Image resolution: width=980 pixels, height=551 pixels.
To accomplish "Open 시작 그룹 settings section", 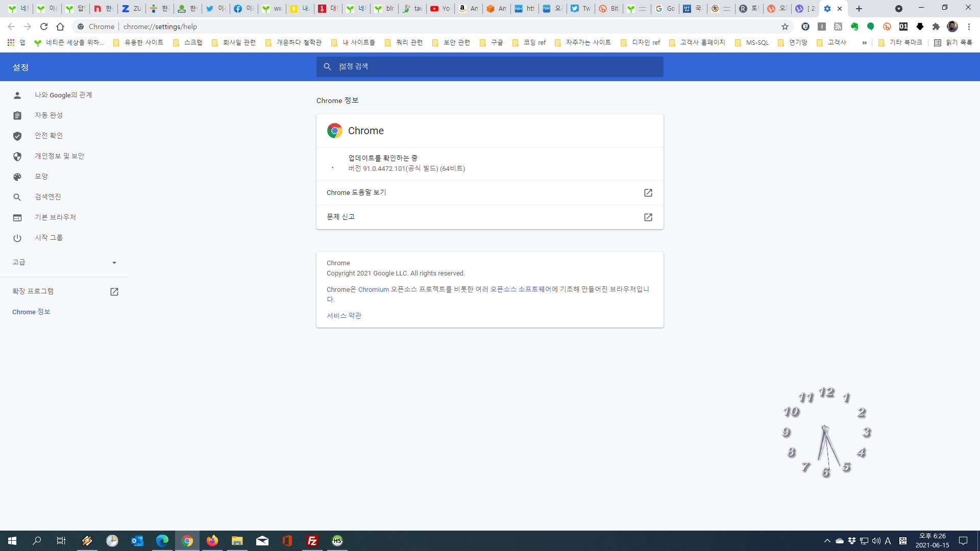I will tap(64, 238).
